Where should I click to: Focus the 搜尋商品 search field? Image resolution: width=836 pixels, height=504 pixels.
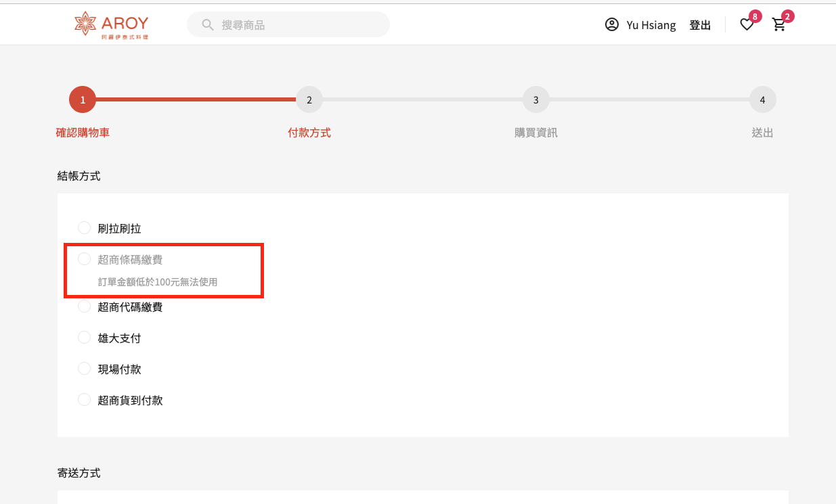(x=298, y=25)
